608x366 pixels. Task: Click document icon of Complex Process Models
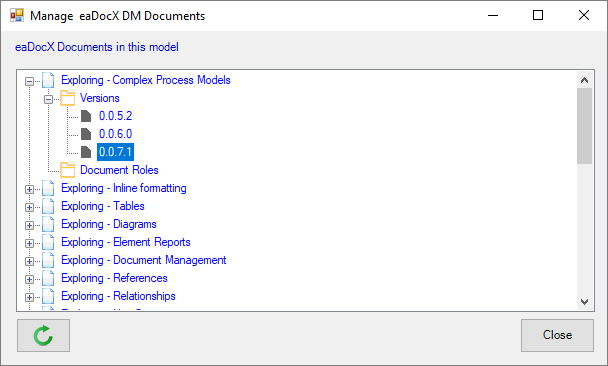(x=48, y=80)
